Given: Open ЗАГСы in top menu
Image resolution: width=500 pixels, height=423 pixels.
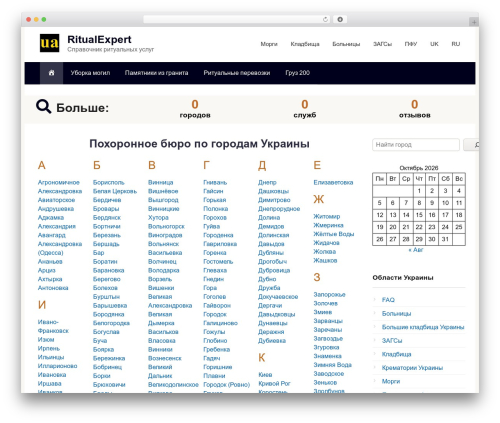Looking at the screenshot, I should 382,44.
